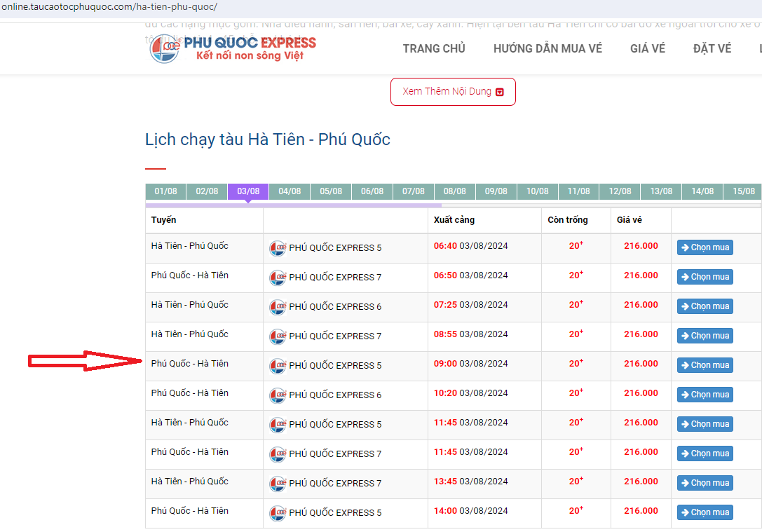The image size is (762, 532).
Task: Select the 05/08 date tab
Action: (331, 191)
